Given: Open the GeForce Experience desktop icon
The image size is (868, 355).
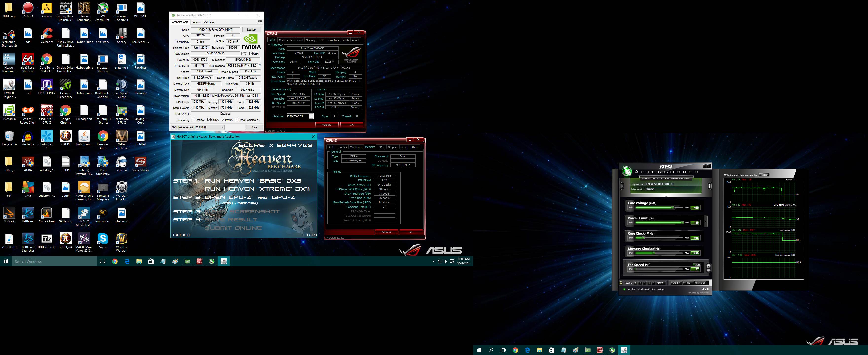Looking at the screenshot, I should [x=65, y=89].
